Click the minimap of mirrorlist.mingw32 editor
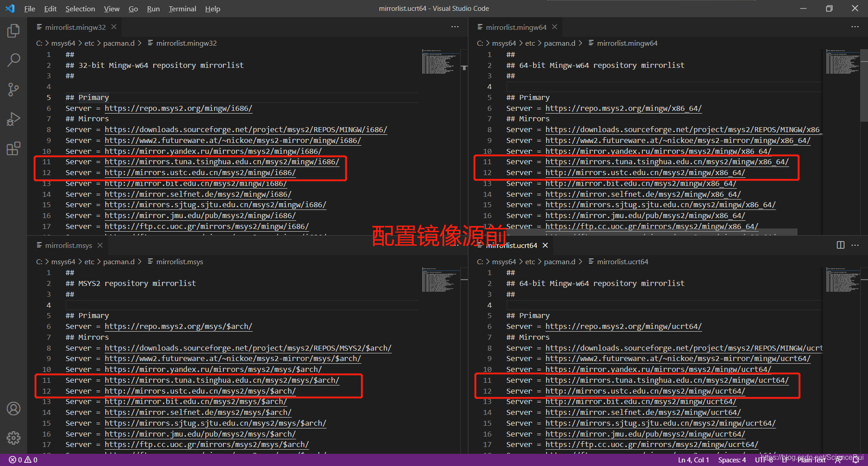This screenshot has height=466, width=868. pos(439,62)
